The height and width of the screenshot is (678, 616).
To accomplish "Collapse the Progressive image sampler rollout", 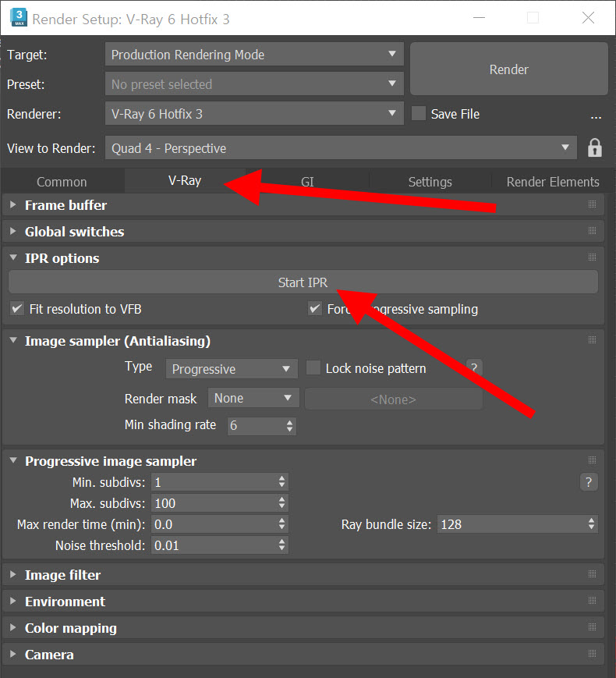I will pos(13,460).
